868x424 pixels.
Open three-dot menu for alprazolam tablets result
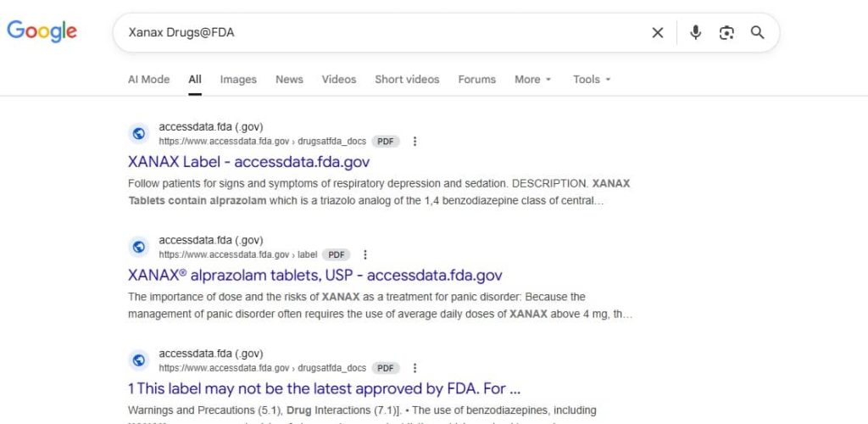point(365,254)
